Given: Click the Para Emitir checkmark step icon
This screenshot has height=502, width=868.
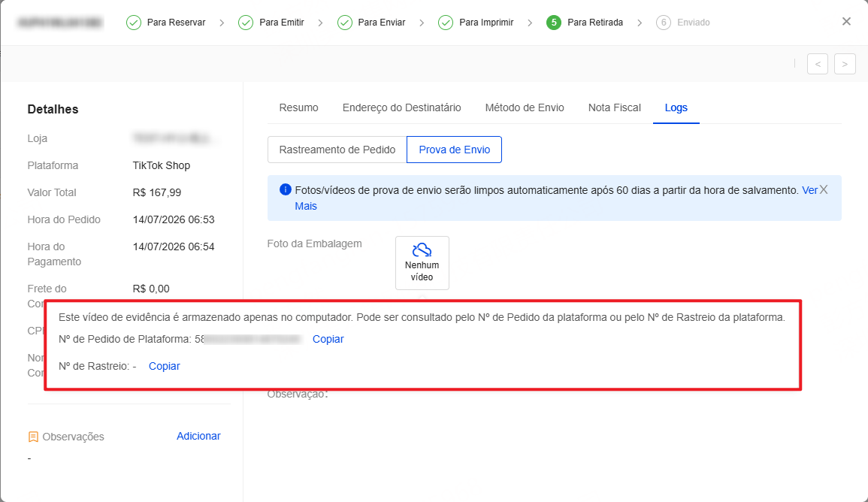Looking at the screenshot, I should point(245,23).
